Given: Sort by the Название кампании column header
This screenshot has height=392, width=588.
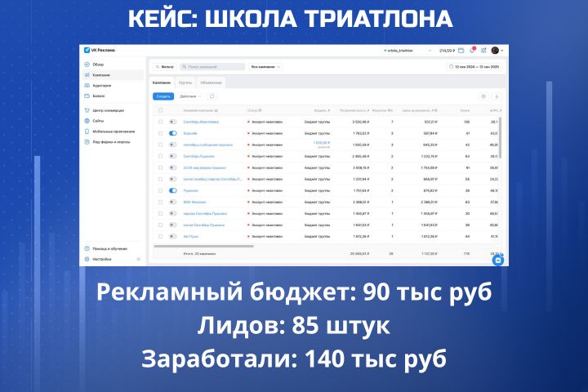Looking at the screenshot, I should 201,110.
